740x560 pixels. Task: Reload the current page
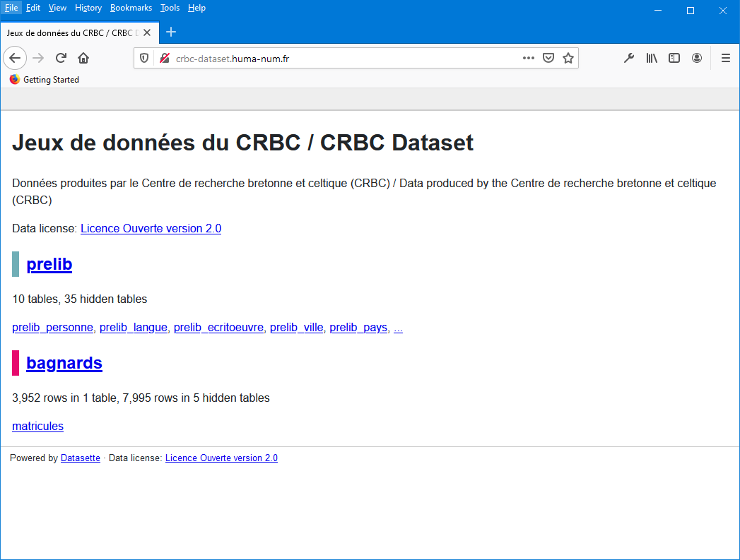pyautogui.click(x=61, y=58)
